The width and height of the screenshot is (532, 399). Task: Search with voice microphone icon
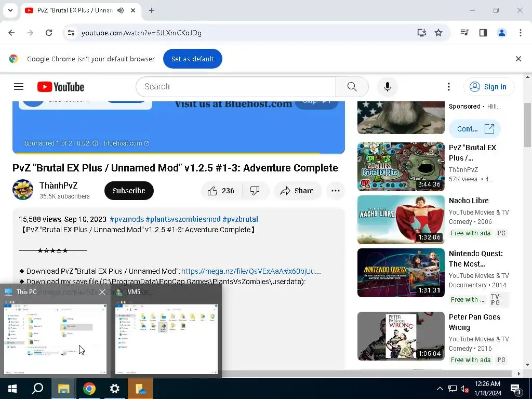[x=388, y=87]
